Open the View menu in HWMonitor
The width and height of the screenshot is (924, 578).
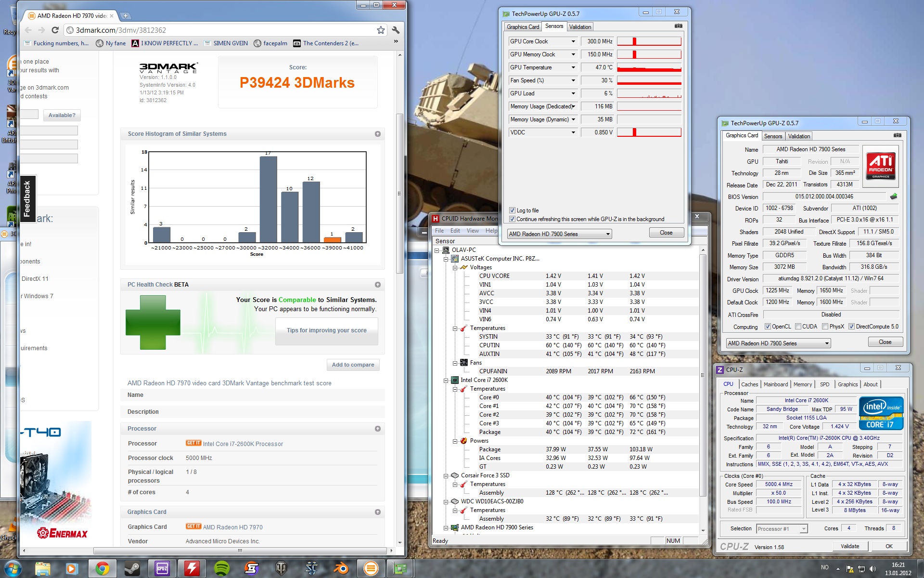[473, 231]
